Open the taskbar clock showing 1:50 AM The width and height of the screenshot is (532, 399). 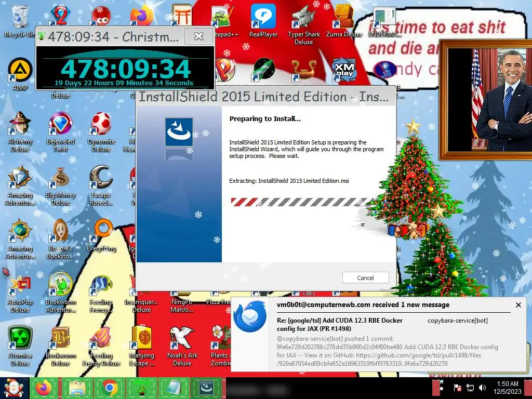508,388
